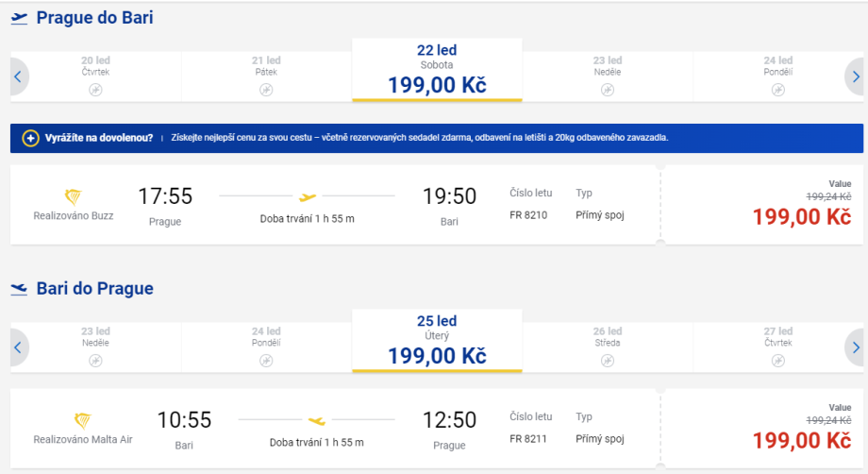Click the departing plane icon beside Prague do Bari
The height and width of the screenshot is (474, 868).
pos(19,18)
